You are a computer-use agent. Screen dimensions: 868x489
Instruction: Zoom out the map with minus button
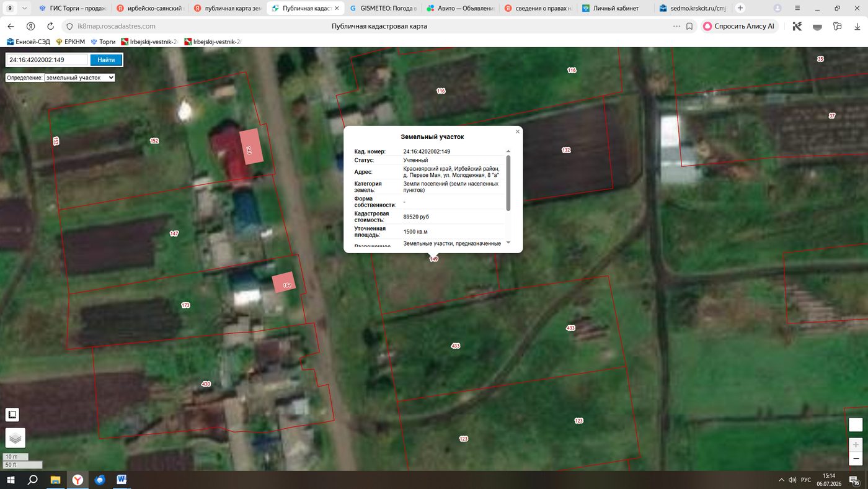coord(856,459)
